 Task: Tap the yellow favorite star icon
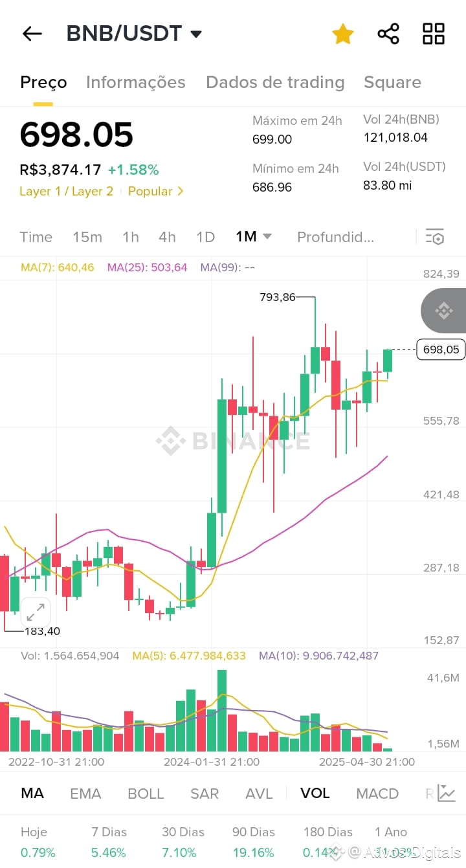(x=342, y=34)
